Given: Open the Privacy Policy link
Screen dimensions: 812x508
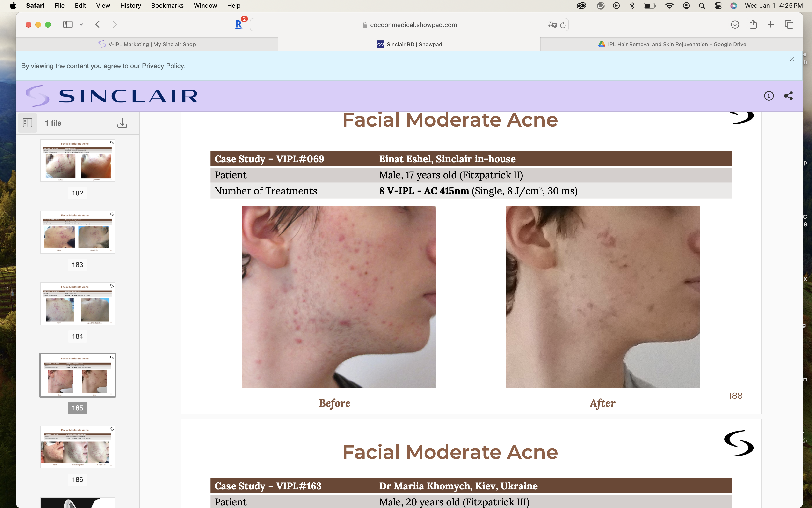Looking at the screenshot, I should (x=163, y=66).
